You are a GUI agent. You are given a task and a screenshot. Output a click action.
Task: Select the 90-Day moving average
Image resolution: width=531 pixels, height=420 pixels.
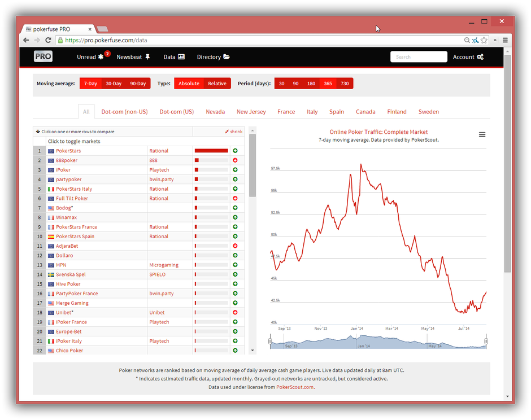138,84
